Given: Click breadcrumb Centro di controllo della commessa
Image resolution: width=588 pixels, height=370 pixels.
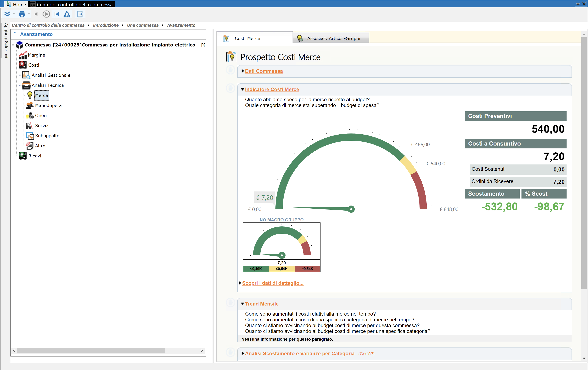Looking at the screenshot, I should 48,25.
